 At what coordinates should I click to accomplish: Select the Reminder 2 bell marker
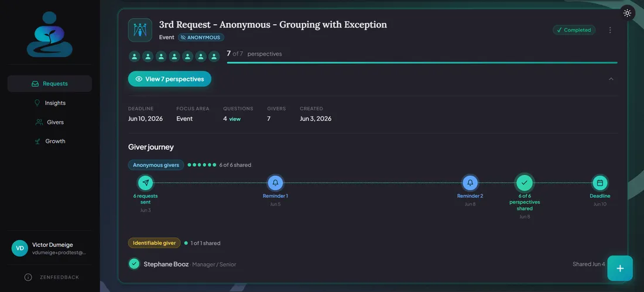(470, 183)
